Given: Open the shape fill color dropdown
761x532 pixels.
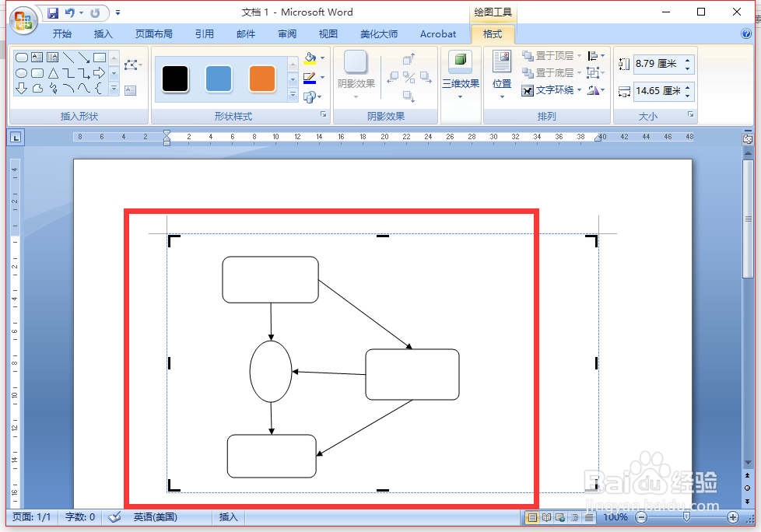Looking at the screenshot, I should [x=322, y=58].
